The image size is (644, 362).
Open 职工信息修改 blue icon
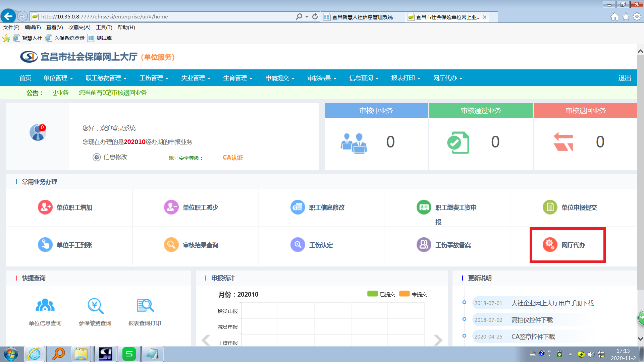(298, 207)
